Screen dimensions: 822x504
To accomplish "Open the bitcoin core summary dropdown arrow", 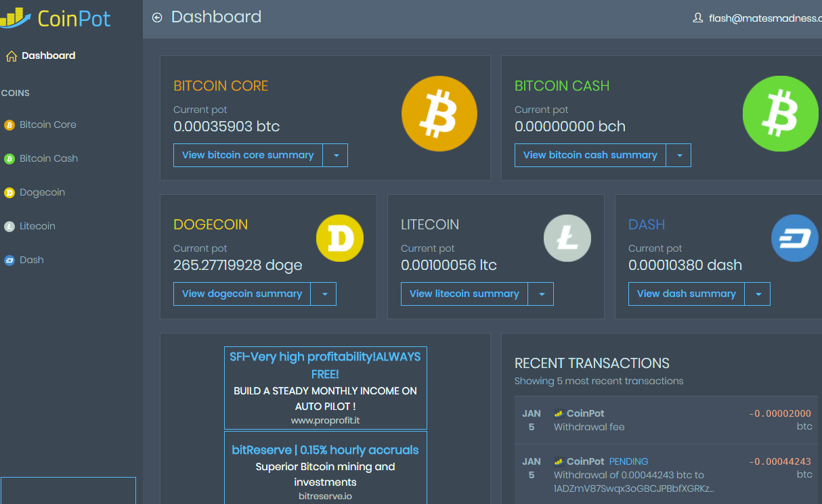I will coord(336,155).
